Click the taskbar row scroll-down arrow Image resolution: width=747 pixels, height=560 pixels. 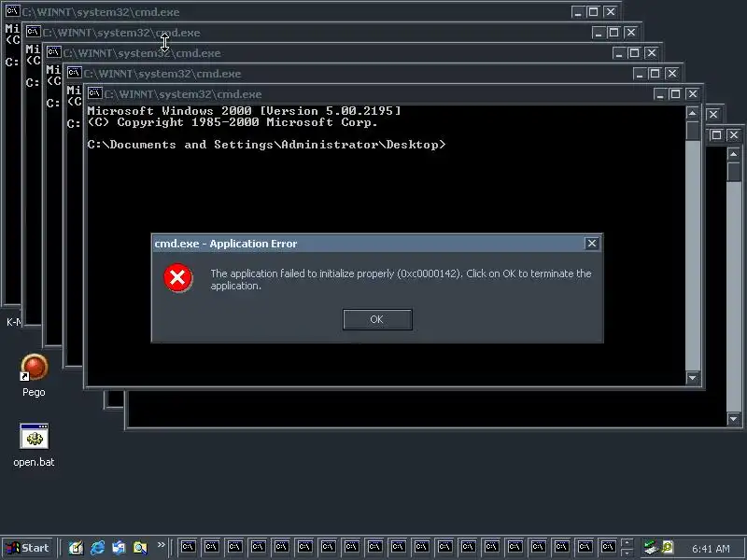pos(627,553)
